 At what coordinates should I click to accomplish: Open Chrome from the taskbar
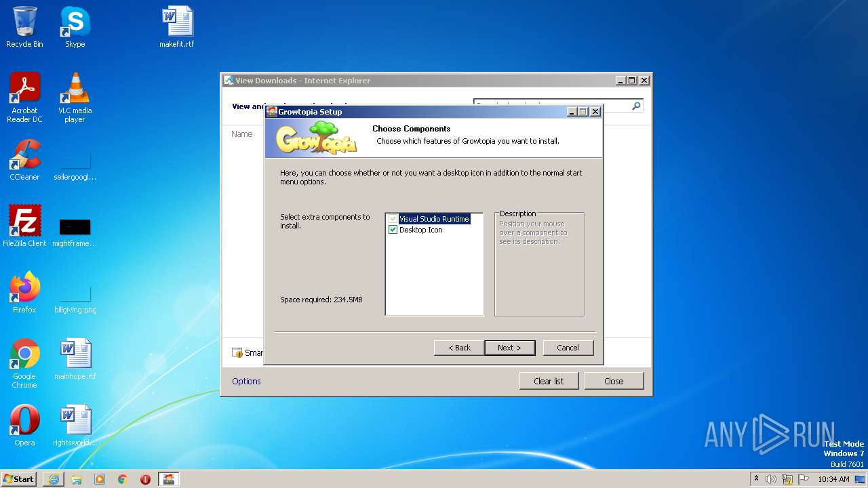(123, 479)
